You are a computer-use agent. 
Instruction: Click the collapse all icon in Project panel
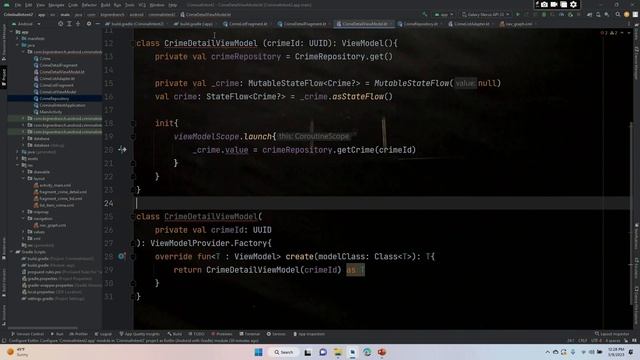tap(78, 24)
